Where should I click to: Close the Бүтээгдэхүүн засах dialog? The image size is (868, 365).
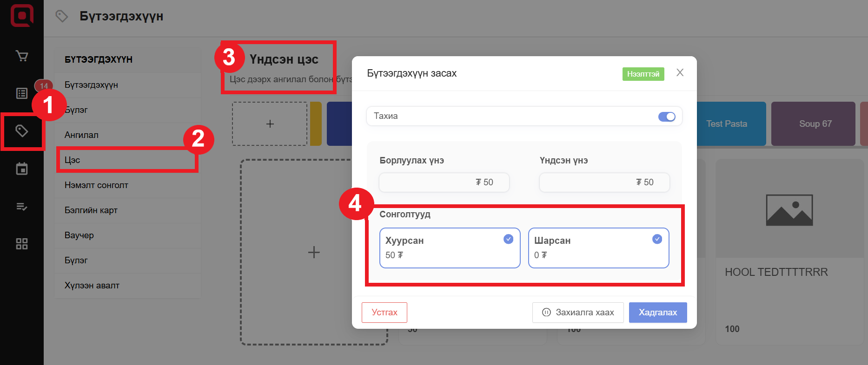(x=680, y=72)
